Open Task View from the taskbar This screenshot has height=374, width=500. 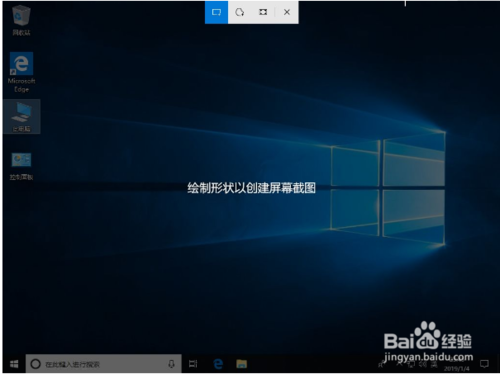[x=193, y=364]
